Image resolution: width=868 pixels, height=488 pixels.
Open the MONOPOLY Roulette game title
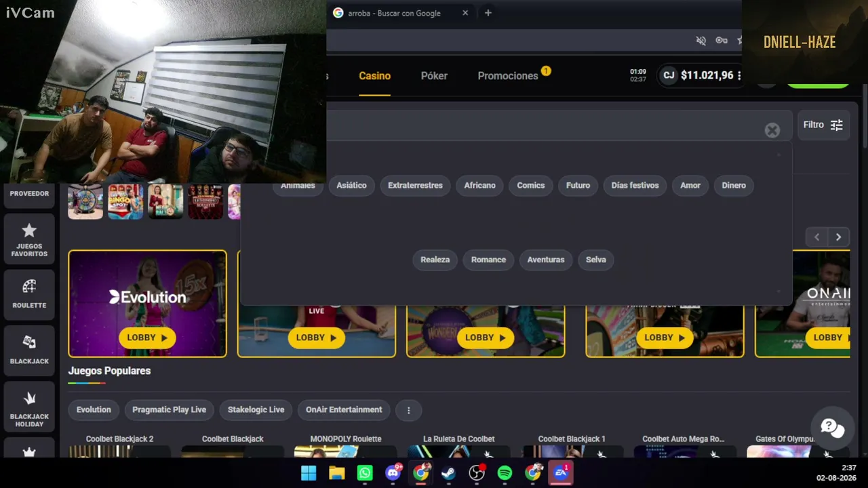[x=346, y=439]
